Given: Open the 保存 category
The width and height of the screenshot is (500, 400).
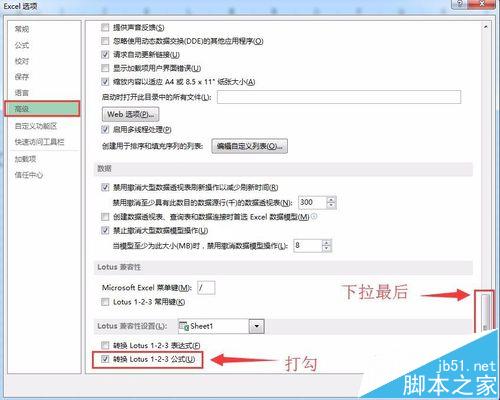Looking at the screenshot, I should (x=22, y=77).
